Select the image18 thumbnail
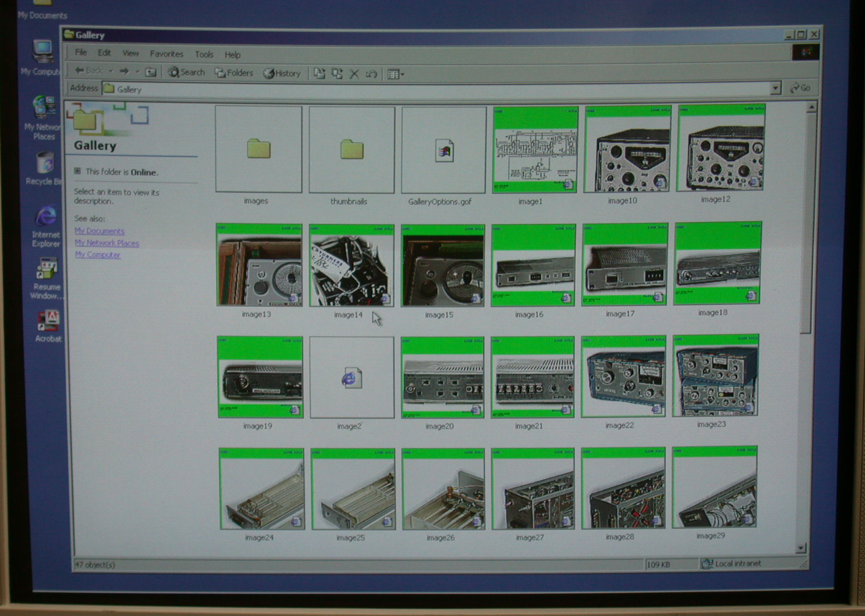Image resolution: width=865 pixels, height=616 pixels. pyautogui.click(x=717, y=263)
